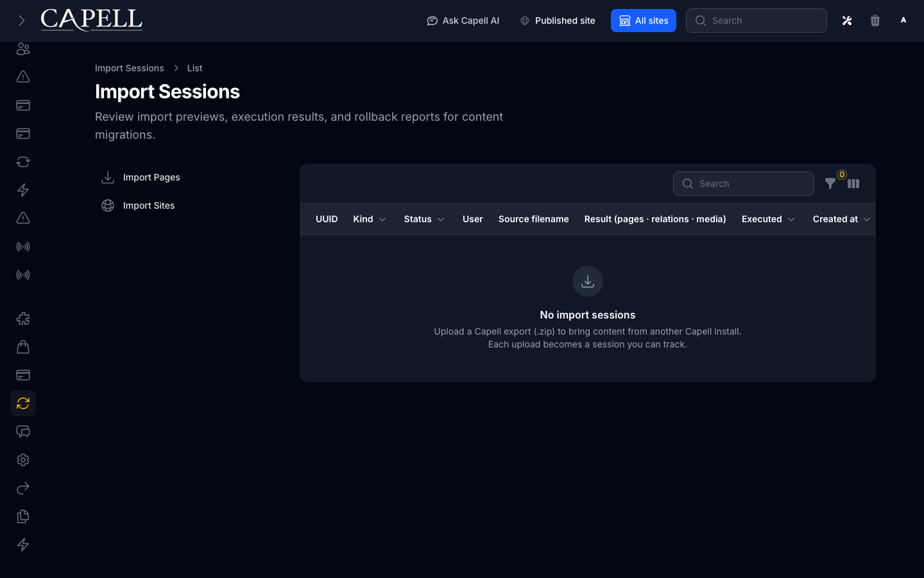Select the highlighted orange sync sidebar icon

(23, 403)
